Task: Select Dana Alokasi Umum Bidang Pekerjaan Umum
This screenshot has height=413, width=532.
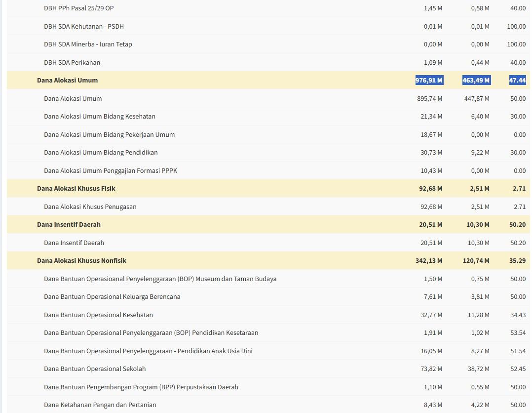Action: point(109,134)
